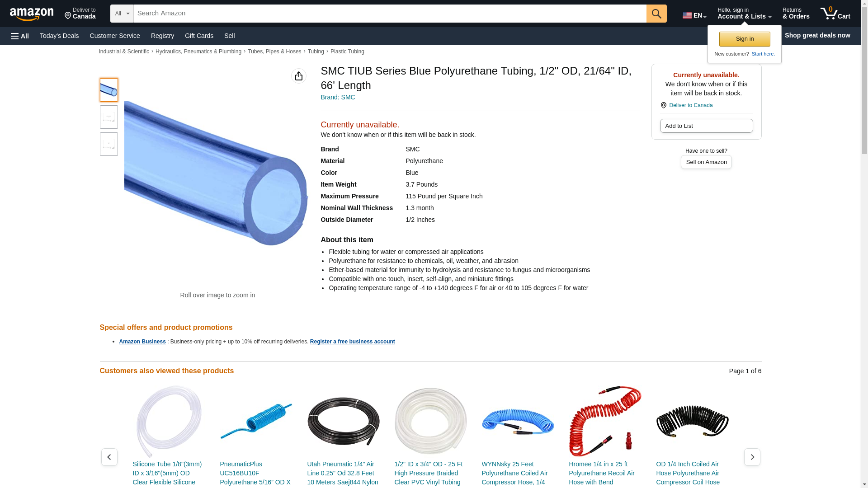Expand Account & Lists dropdown

click(744, 14)
